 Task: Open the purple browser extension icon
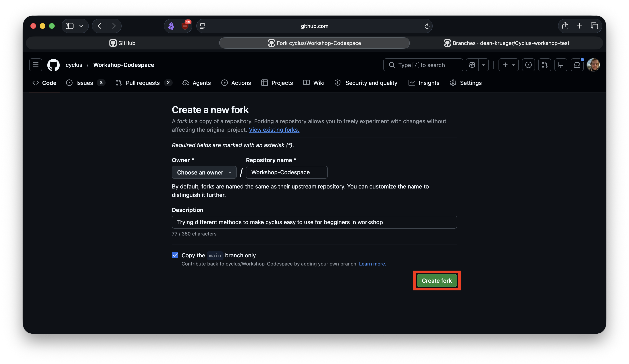point(171,26)
